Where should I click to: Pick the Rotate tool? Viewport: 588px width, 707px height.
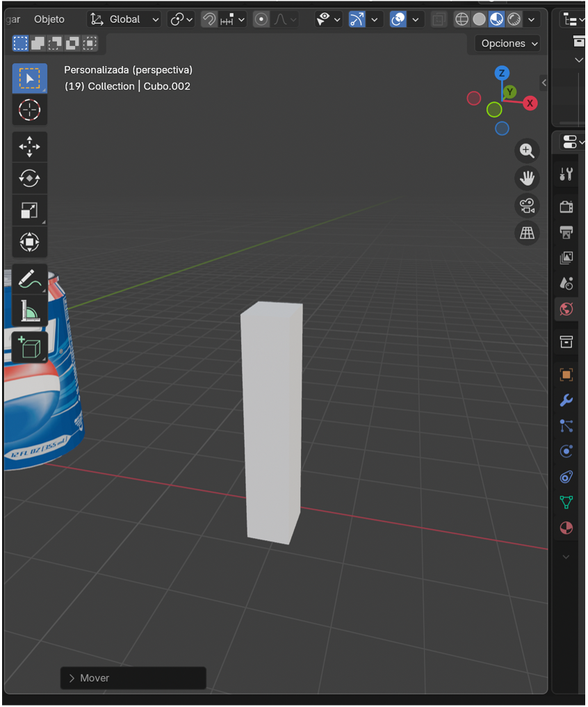(29, 179)
